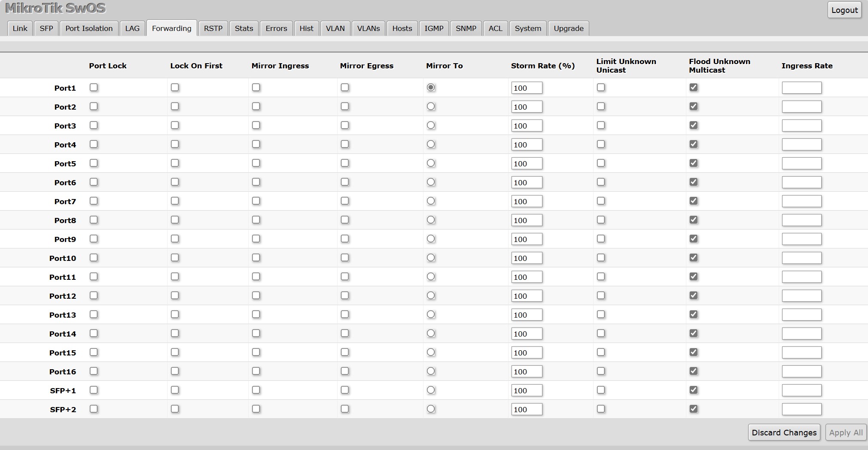
Task: Click the Logout button
Action: point(844,10)
